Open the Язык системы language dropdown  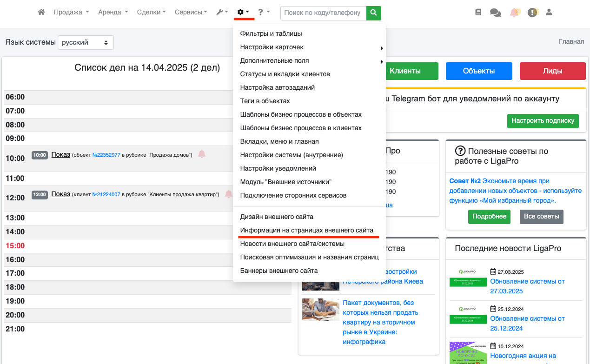pyautogui.click(x=86, y=43)
